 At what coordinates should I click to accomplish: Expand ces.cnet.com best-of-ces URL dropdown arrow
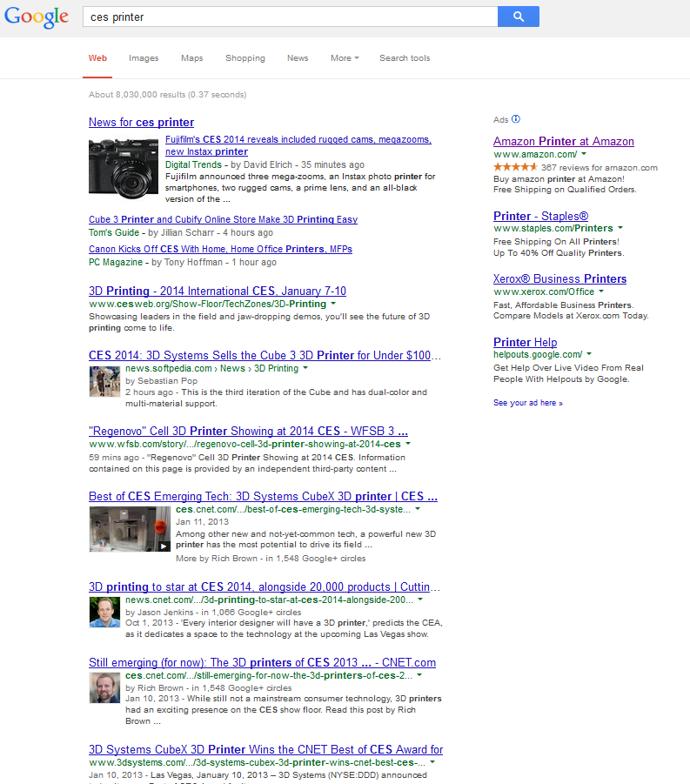tap(418, 509)
